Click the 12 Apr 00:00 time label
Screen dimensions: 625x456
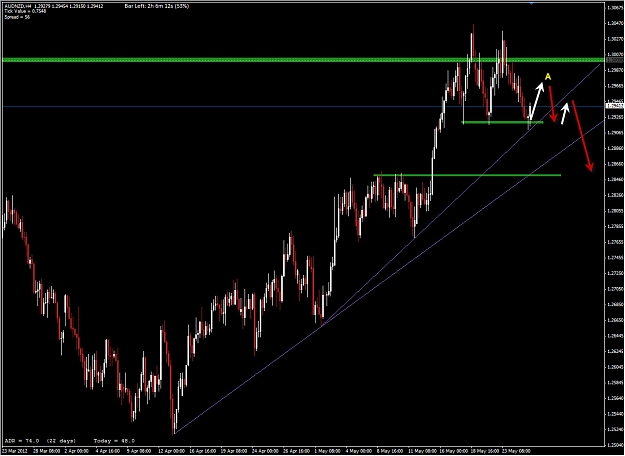coord(170,451)
